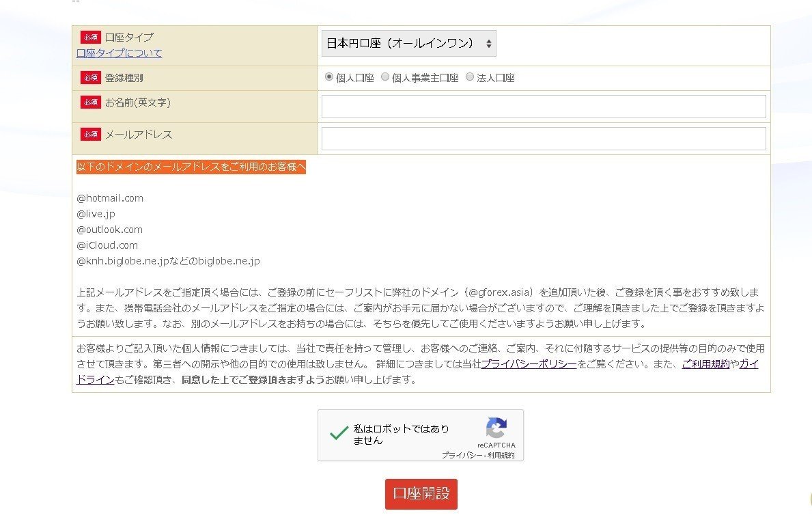The width and height of the screenshot is (812, 524).
Task: Select the 個人口座 radio button
Action: (329, 76)
